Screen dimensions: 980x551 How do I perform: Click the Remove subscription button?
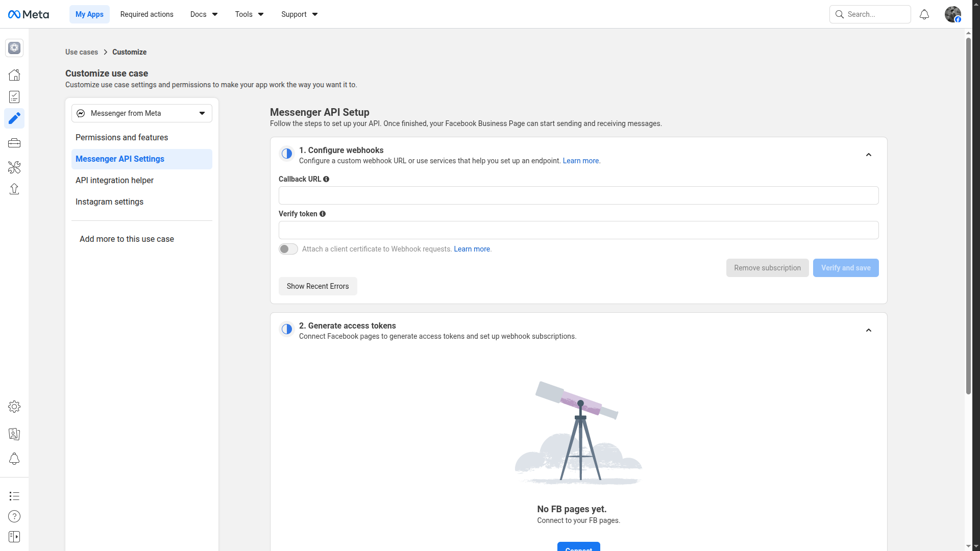tap(767, 268)
